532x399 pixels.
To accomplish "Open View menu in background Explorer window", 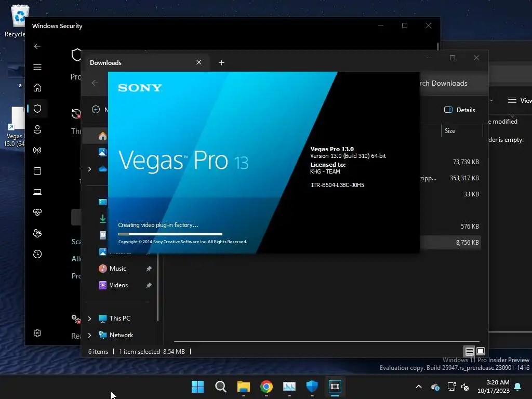I will [520, 100].
